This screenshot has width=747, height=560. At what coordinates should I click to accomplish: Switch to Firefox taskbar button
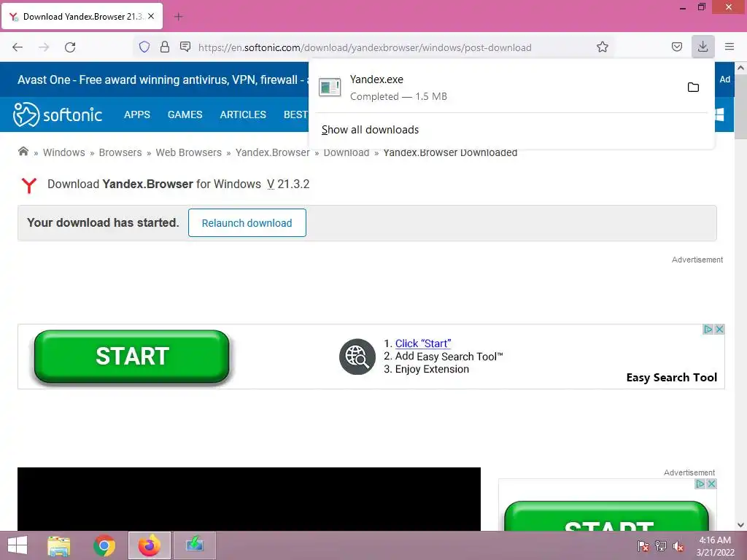[149, 545]
